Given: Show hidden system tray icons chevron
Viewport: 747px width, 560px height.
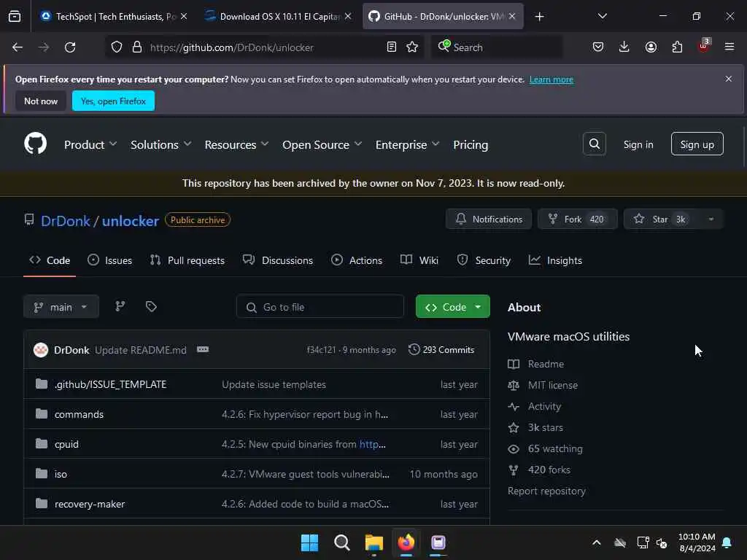Looking at the screenshot, I should (x=597, y=542).
